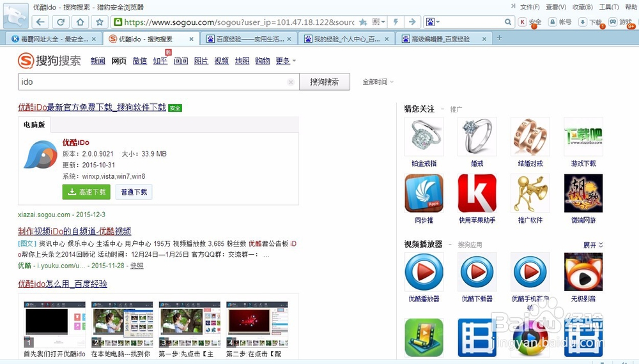Open the QR code dropdown in address bar
The image size is (639, 364).
click(378, 22)
